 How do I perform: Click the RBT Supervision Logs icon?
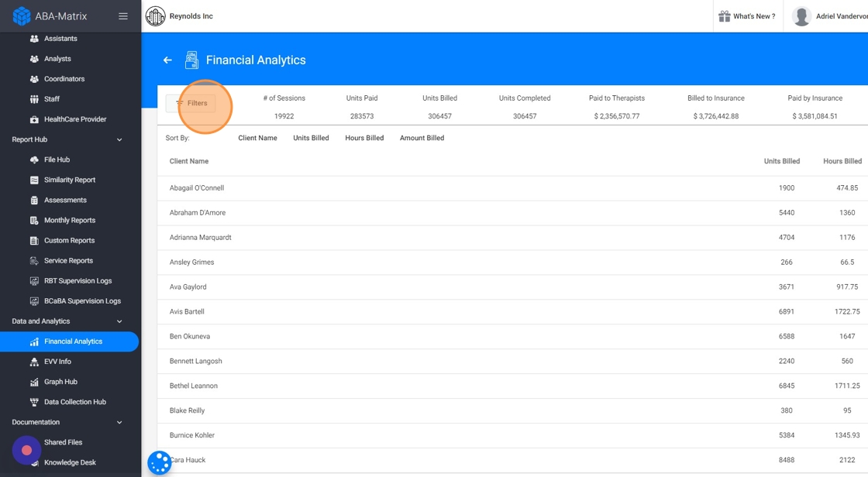coord(34,281)
